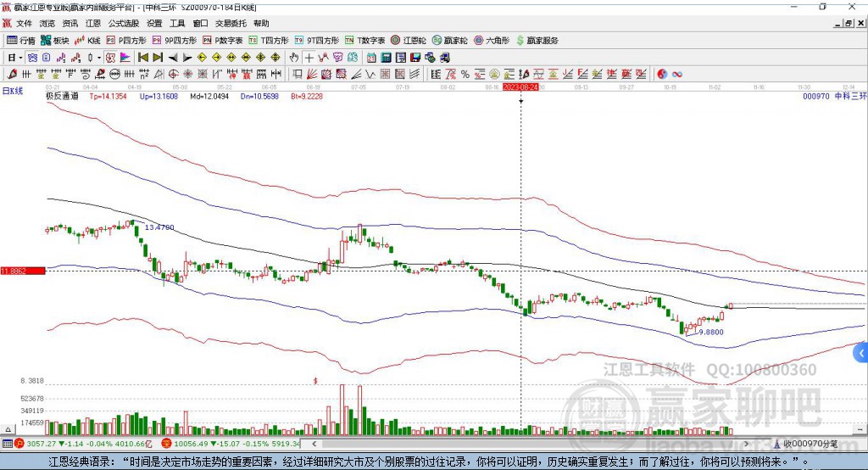This screenshot has height=470, width=868.
Task: Open the 资讯 menu
Action: pyautogui.click(x=70, y=23)
